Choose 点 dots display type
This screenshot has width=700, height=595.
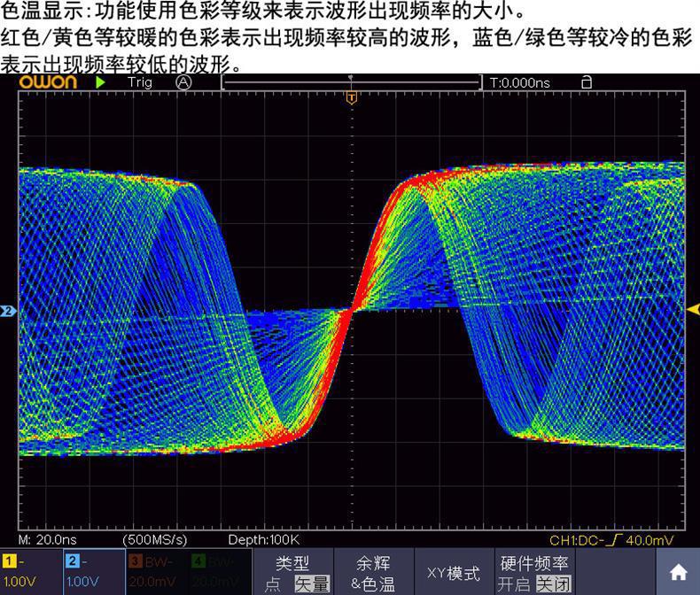click(272, 583)
